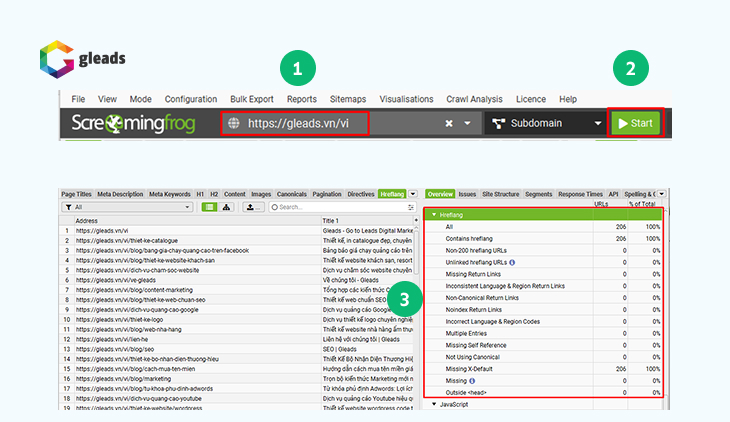This screenshot has width=730, height=422.
Task: Switch to the Directives tab
Action: [x=361, y=194]
